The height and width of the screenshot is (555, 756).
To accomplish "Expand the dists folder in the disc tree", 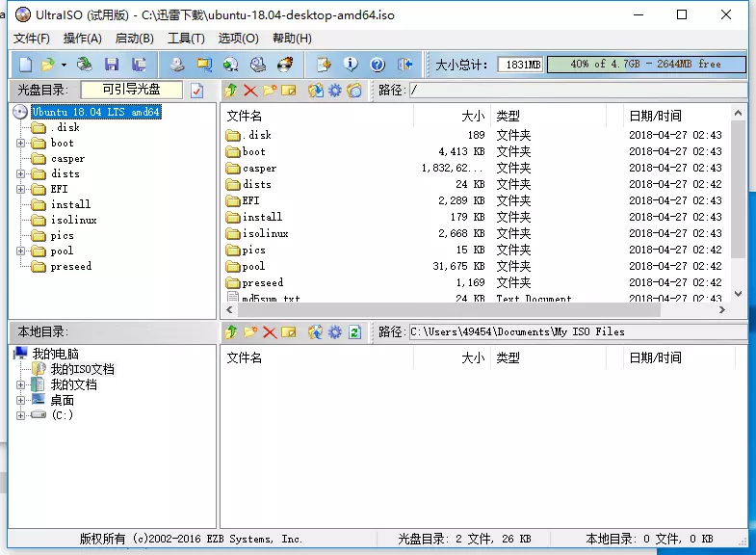I will 20,173.
